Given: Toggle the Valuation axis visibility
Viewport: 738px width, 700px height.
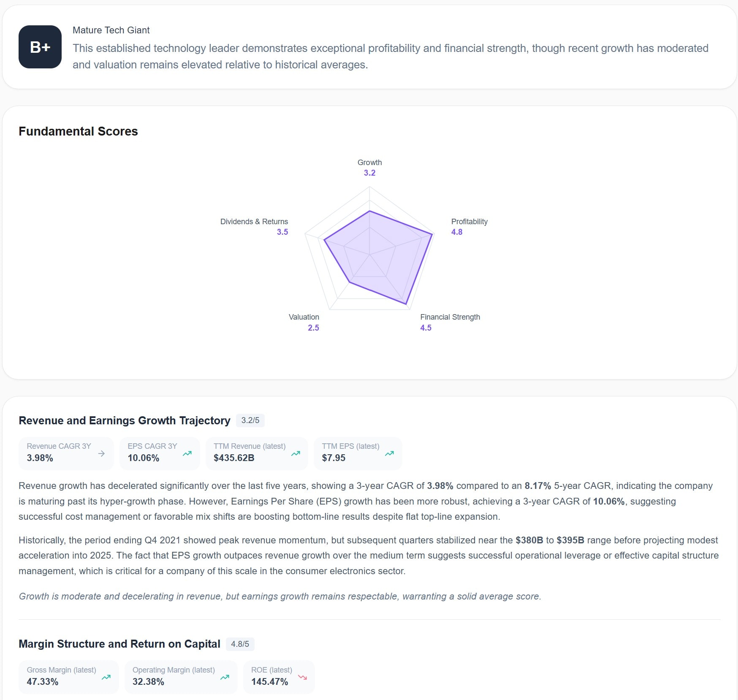Looking at the screenshot, I should coord(304,322).
